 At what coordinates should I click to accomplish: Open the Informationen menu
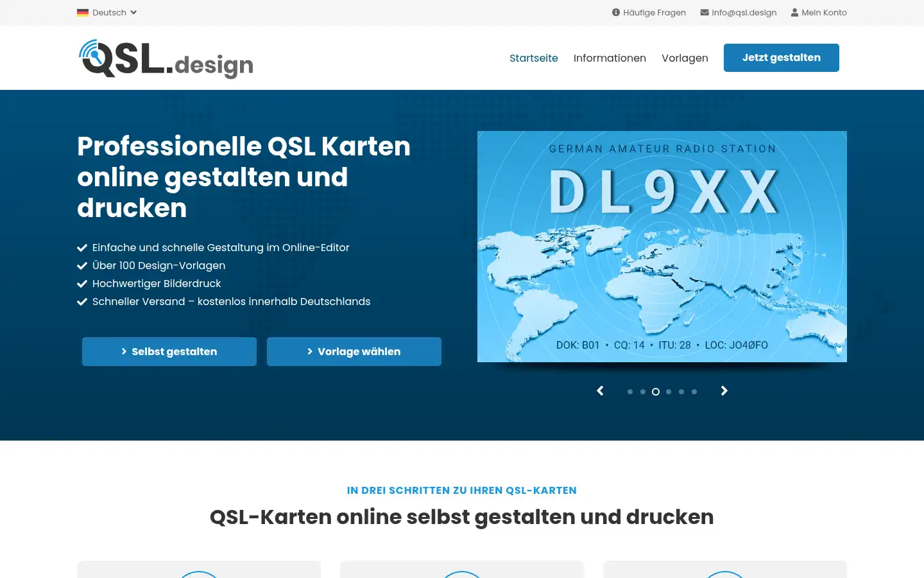click(x=610, y=58)
